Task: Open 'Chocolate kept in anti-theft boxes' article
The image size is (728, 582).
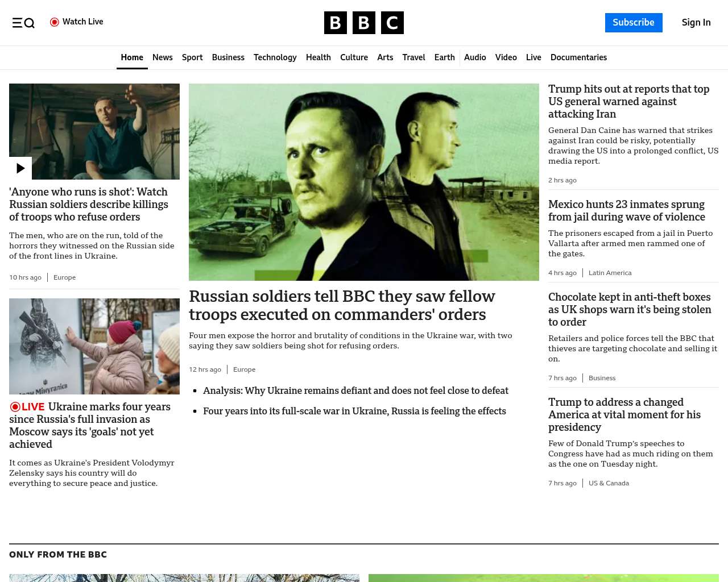Action: 630,309
